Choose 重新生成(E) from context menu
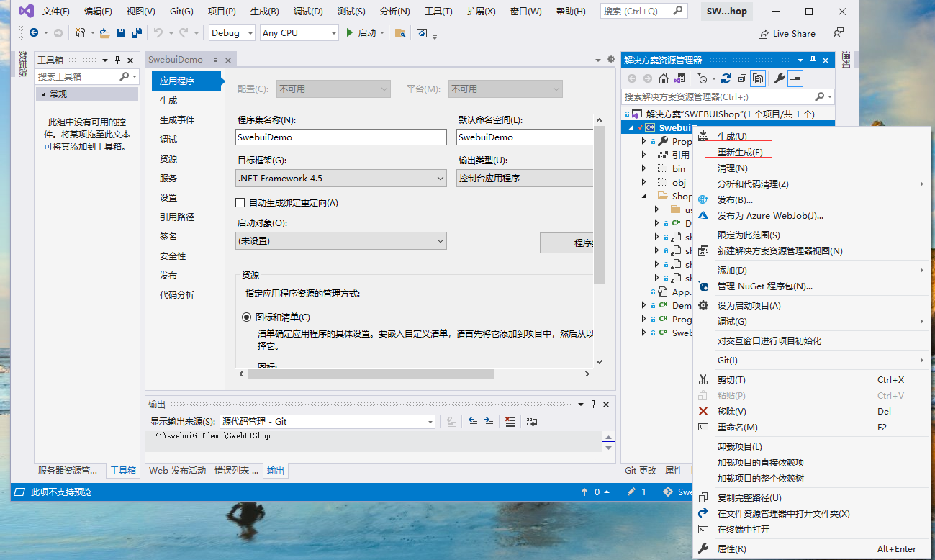The image size is (935, 560). (x=740, y=153)
